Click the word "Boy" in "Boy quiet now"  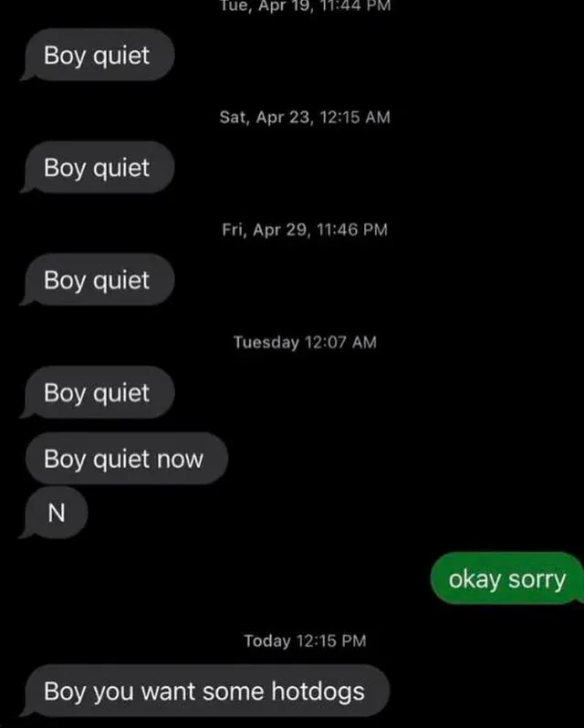tap(65, 459)
